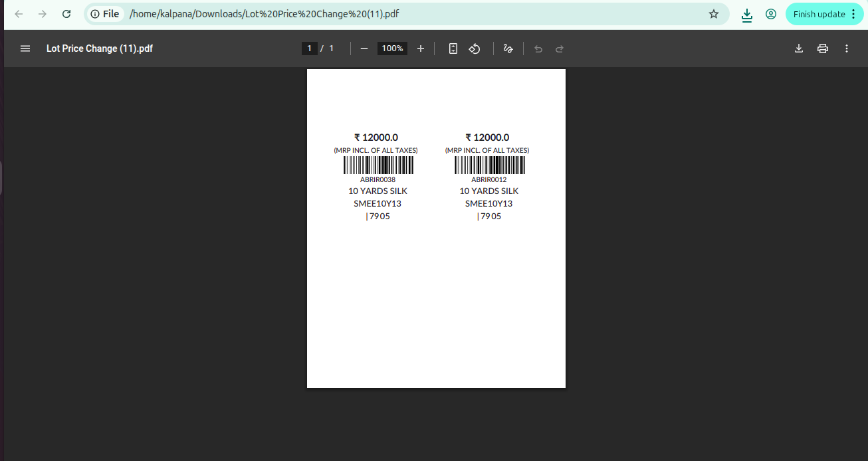The image size is (868, 461).
Task: Click the Lot Price Change (11).pdf title
Action: point(100,48)
